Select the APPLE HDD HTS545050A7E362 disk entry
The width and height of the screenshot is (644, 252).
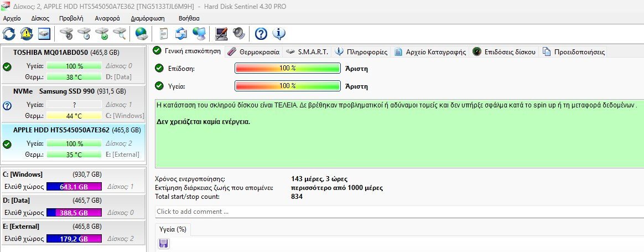pyautogui.click(x=73, y=143)
